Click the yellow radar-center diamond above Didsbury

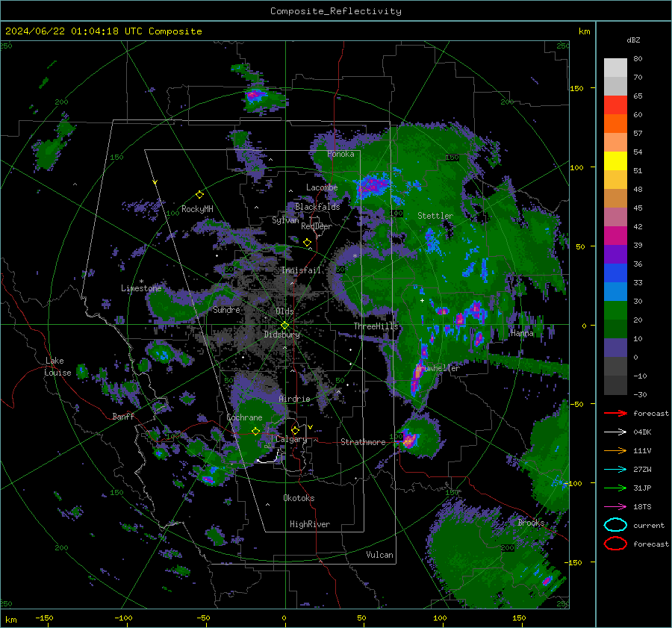click(284, 325)
